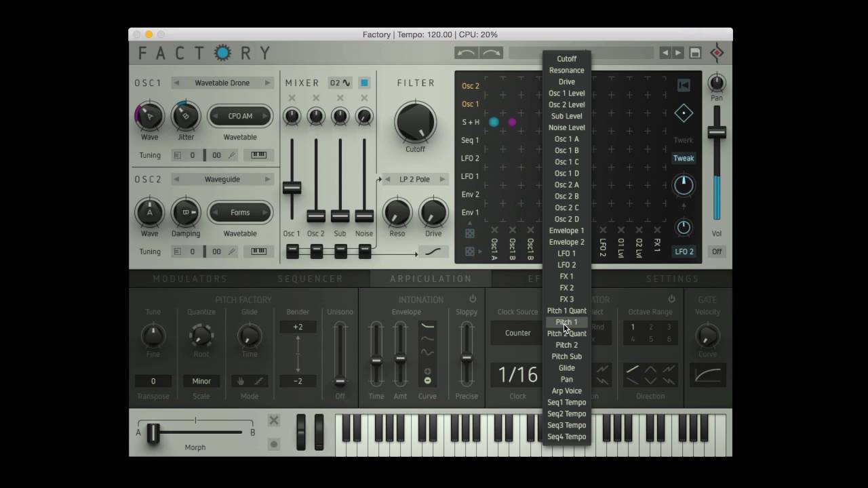The height and width of the screenshot is (488, 868).
Task: Click the cyan S+H matrix node
Action: [494, 122]
